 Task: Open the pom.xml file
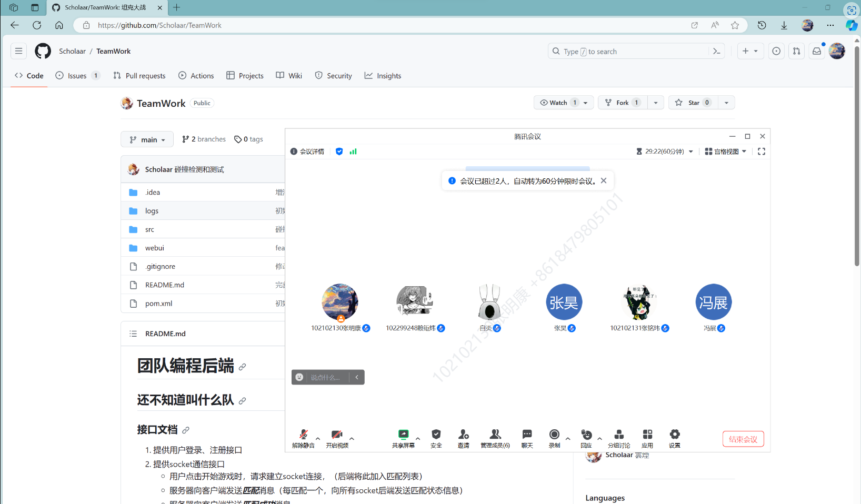[159, 304]
